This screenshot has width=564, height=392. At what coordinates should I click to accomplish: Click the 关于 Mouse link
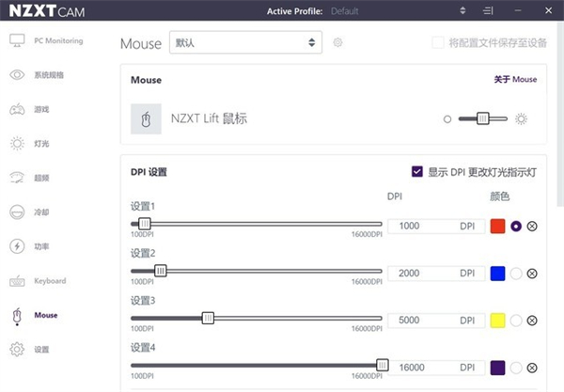(x=515, y=80)
